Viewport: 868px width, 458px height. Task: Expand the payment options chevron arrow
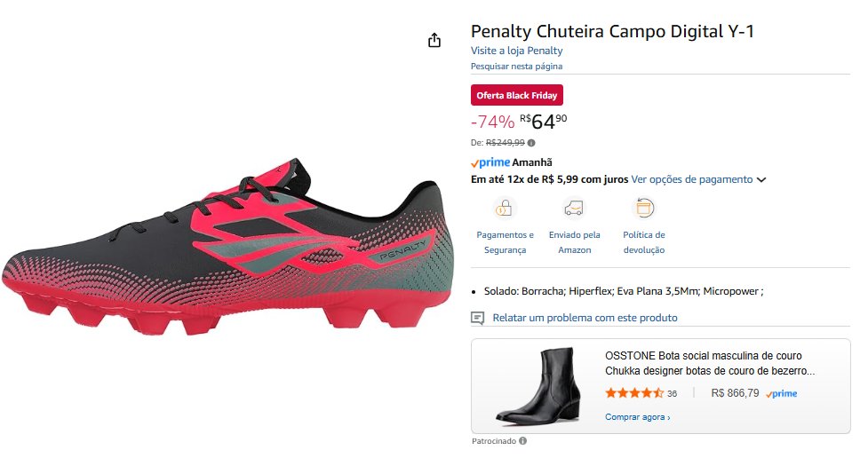tap(761, 180)
